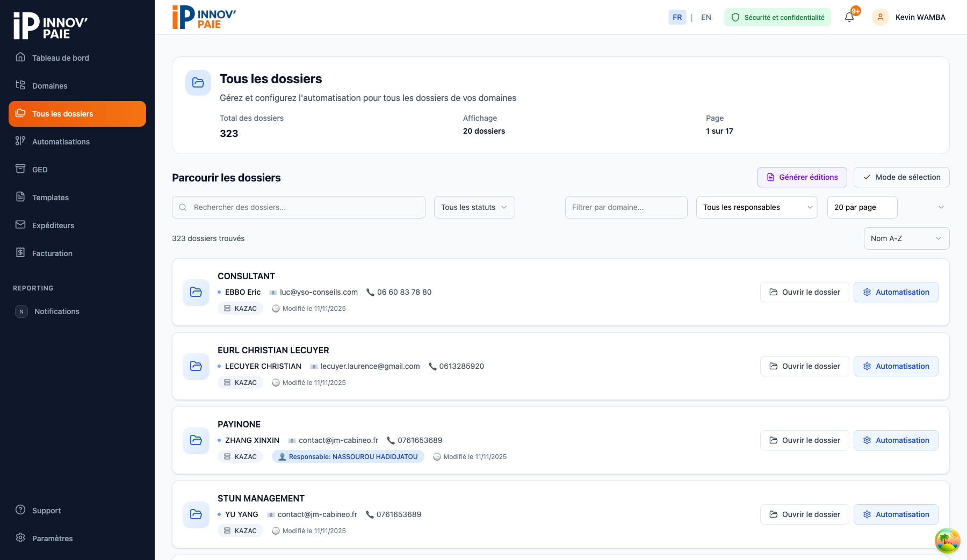Click the Kevin WAMBA profile avatar
Viewport: 967px width, 560px height.
coord(880,17)
